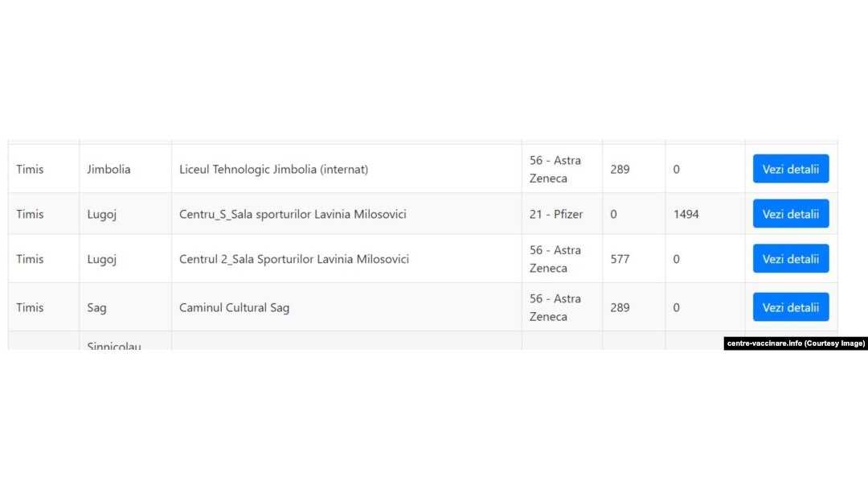Click the Jimbolia locality cell
Screen dimensions: 868x489
pyautogui.click(x=125, y=169)
